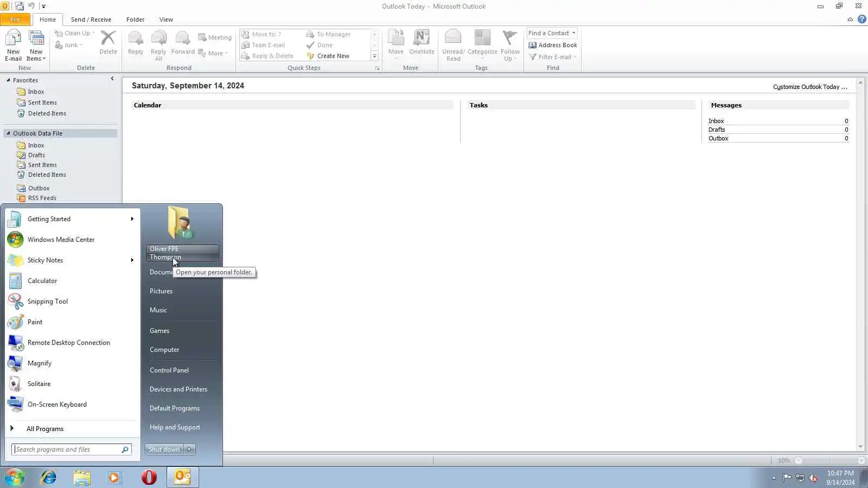Click the Search programs and files box
The width and height of the screenshot is (868, 488).
tap(71, 450)
